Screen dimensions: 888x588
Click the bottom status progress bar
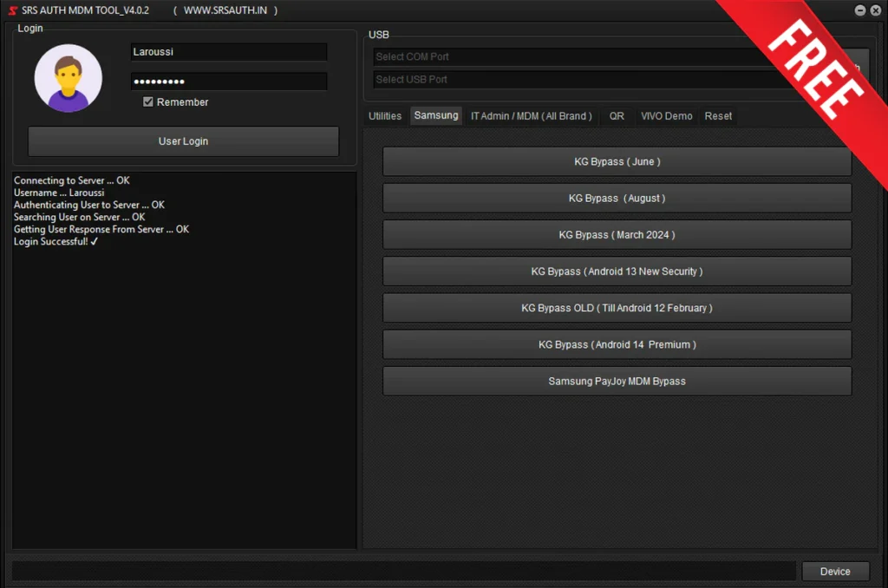404,571
